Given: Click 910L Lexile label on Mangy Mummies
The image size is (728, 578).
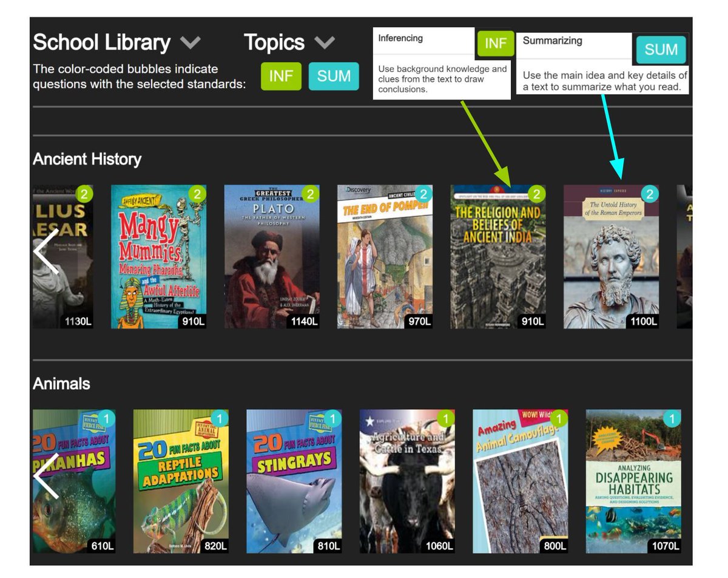Looking at the screenshot, I should 192,321.
